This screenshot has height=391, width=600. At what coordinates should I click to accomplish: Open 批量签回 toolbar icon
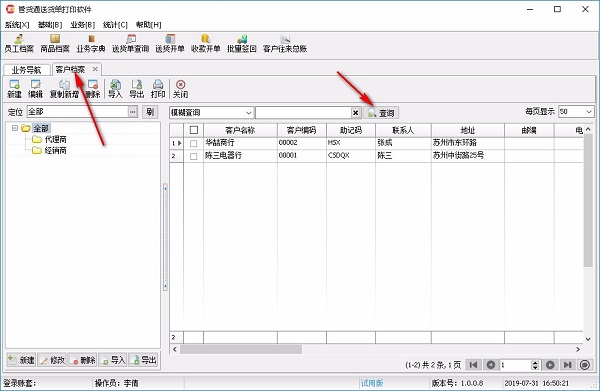click(x=241, y=43)
